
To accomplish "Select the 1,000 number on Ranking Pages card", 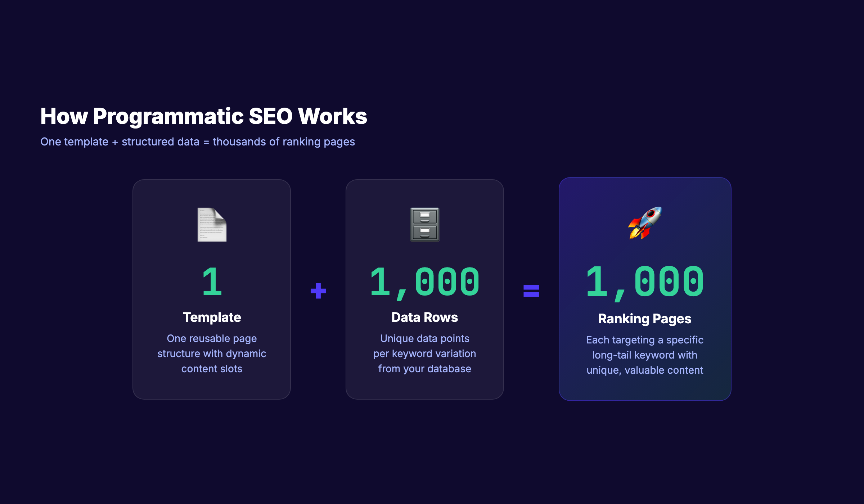I will [x=644, y=283].
